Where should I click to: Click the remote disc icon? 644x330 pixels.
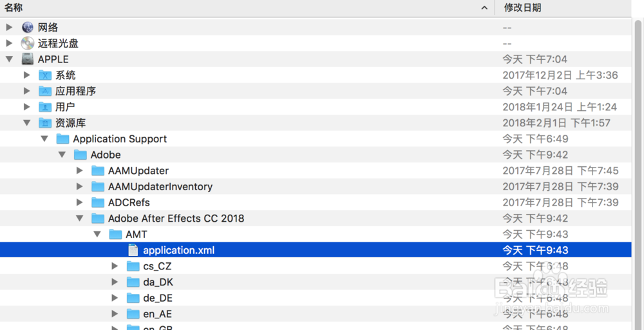click(28, 43)
